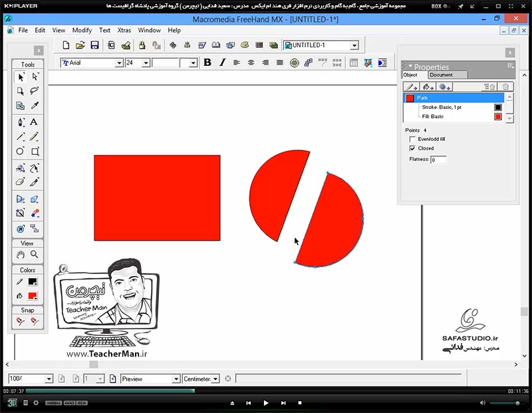Pick the Eyedropper tool
This screenshot has width=532, height=413.
[35, 106]
